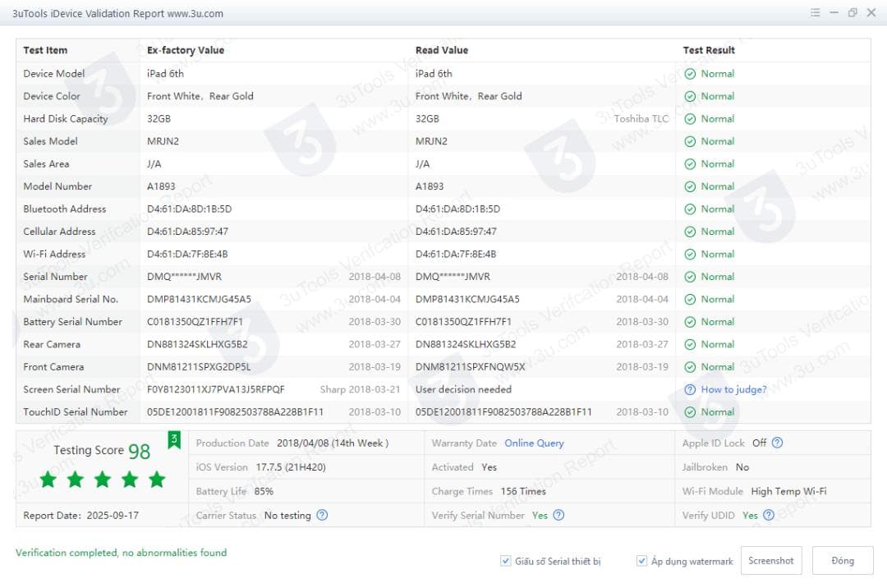Click the green checkmark beside Wi-Fi Address
The height and width of the screenshot is (588, 887).
coord(691,254)
